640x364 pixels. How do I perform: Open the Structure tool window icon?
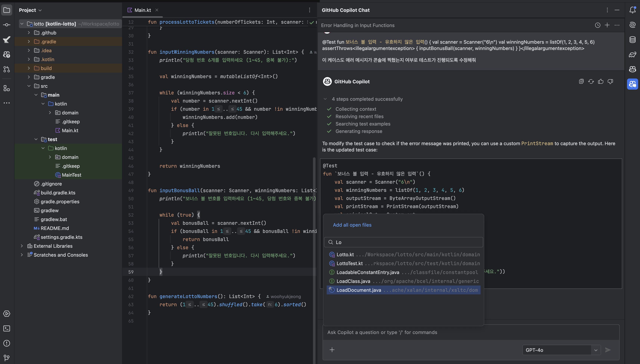[x=7, y=88]
